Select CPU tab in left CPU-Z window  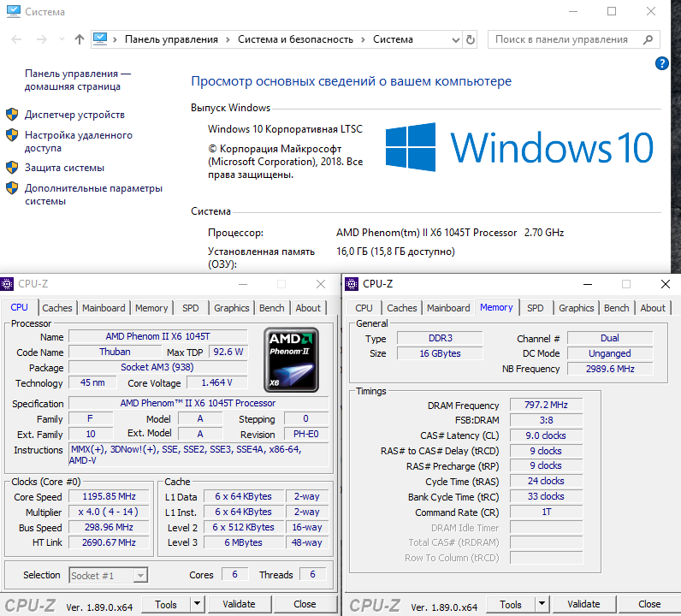19,307
